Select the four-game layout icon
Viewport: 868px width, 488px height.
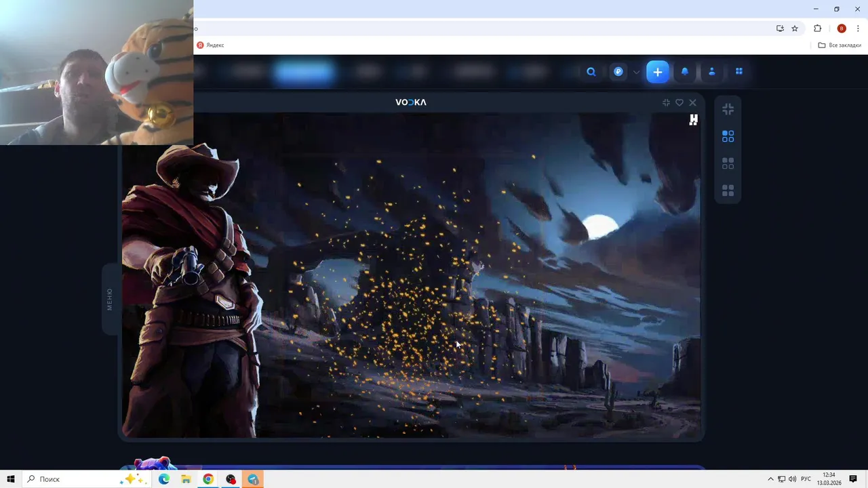[728, 190]
